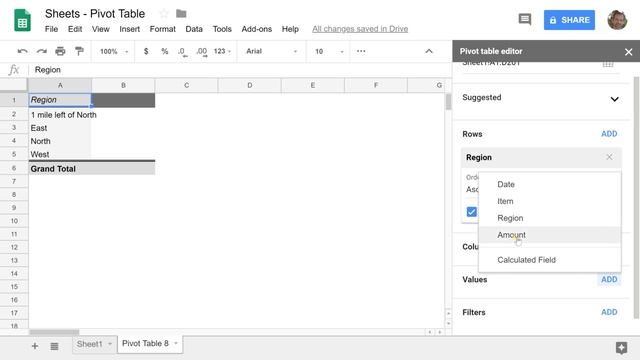Screen dimensions: 640x360
Task: Remove the Region row field
Action: pyautogui.click(x=609, y=157)
